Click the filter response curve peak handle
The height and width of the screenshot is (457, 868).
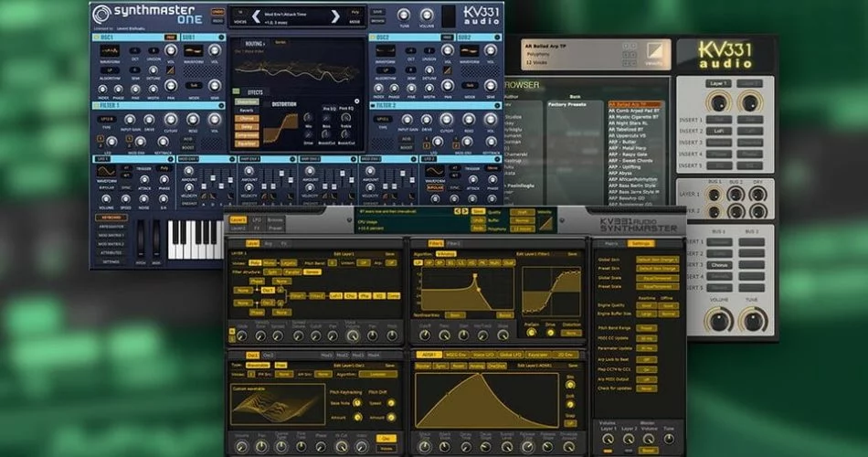(x=474, y=275)
